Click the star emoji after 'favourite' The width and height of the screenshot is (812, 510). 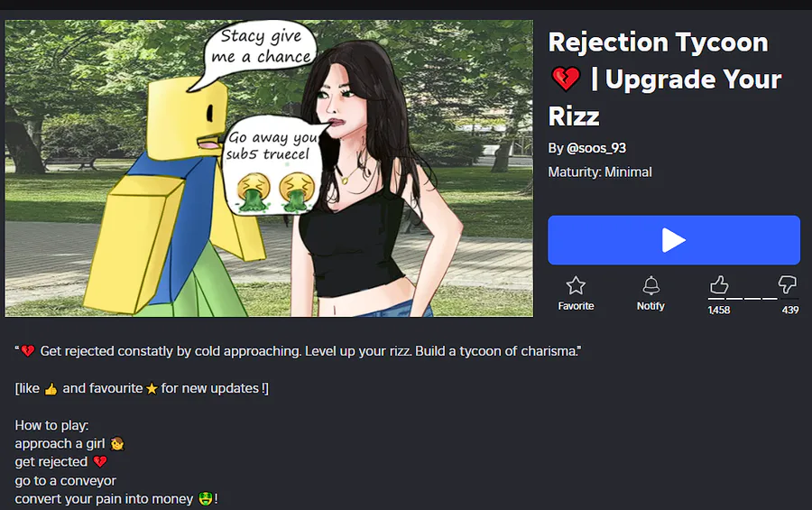[x=152, y=389]
